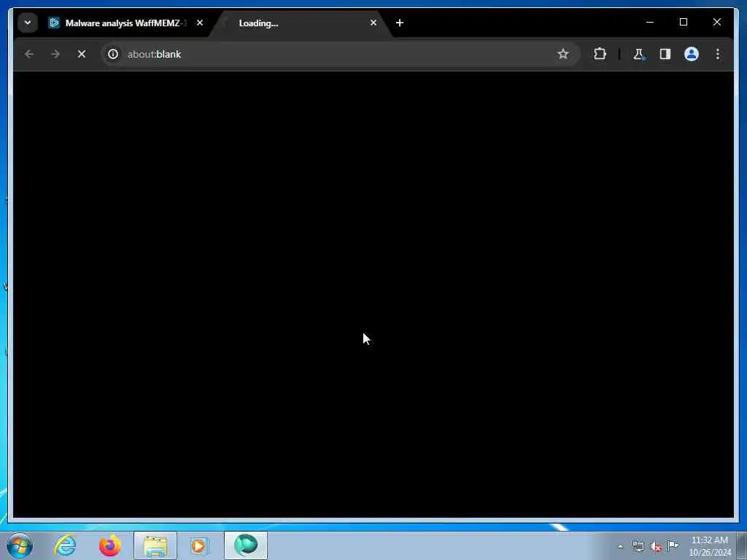This screenshot has height=560, width=747.
Task: Close the browser window
Action: pyautogui.click(x=717, y=23)
